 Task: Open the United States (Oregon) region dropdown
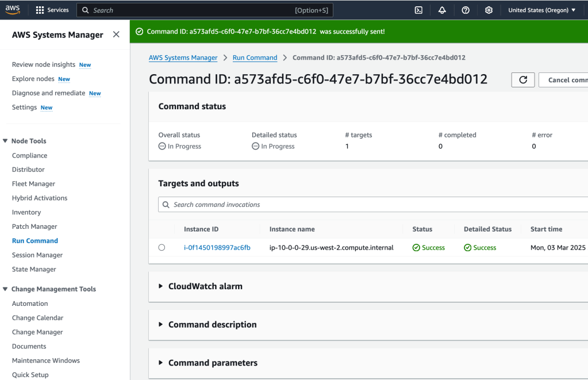point(541,10)
